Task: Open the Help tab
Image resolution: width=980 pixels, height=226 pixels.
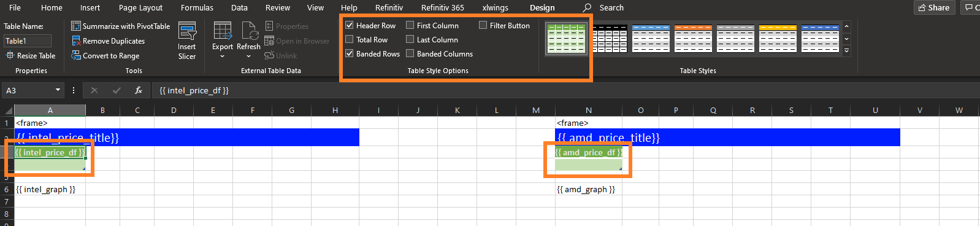Action: [x=349, y=8]
